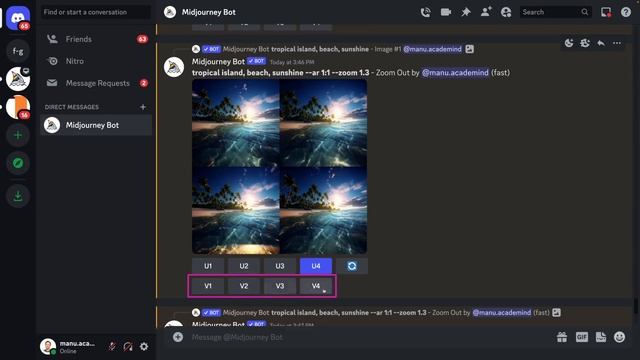Reply to the Midjourney Bot message

[x=601, y=43]
